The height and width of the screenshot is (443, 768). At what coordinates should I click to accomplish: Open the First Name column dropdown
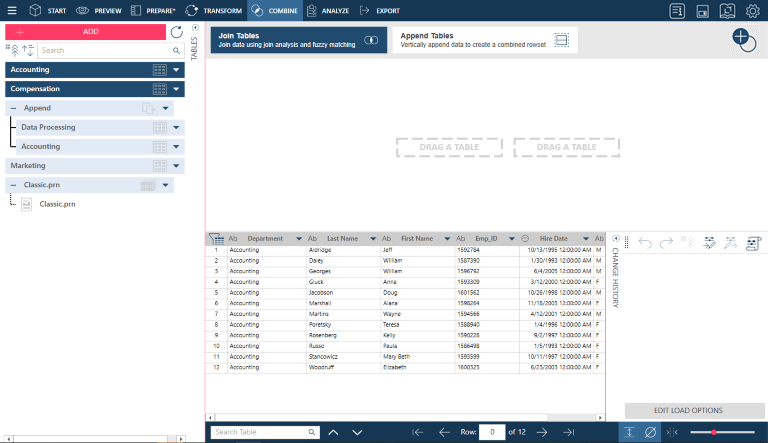click(447, 239)
